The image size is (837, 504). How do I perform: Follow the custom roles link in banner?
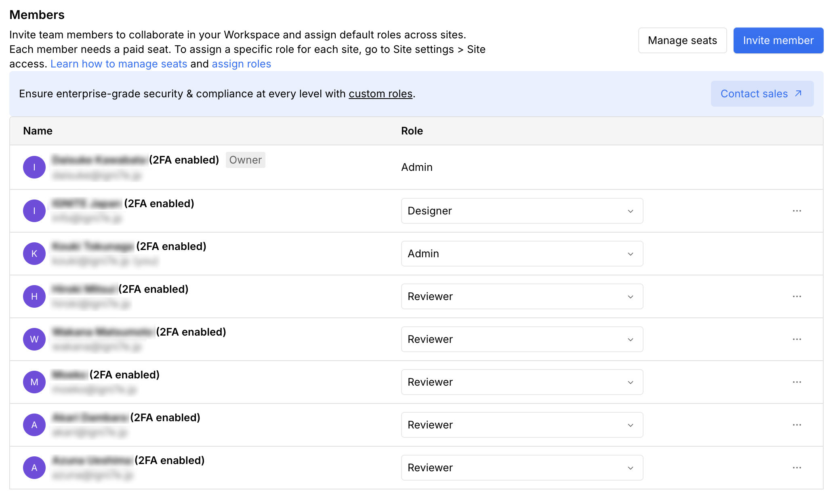380,94
